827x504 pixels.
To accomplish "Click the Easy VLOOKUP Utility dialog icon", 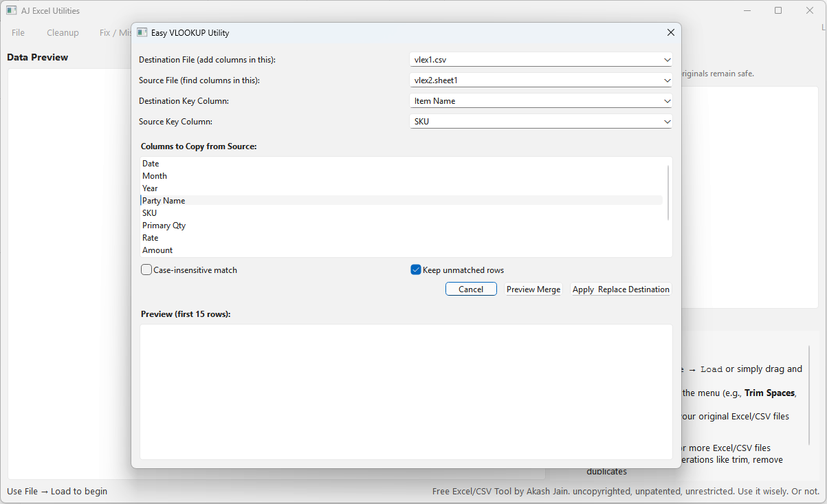I will click(x=142, y=32).
